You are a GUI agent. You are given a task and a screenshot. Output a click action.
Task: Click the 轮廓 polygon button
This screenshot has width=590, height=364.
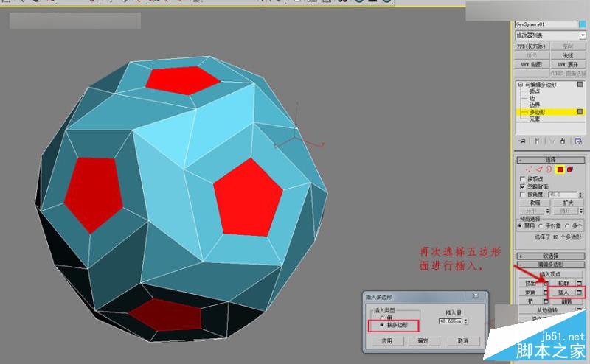pos(563,284)
